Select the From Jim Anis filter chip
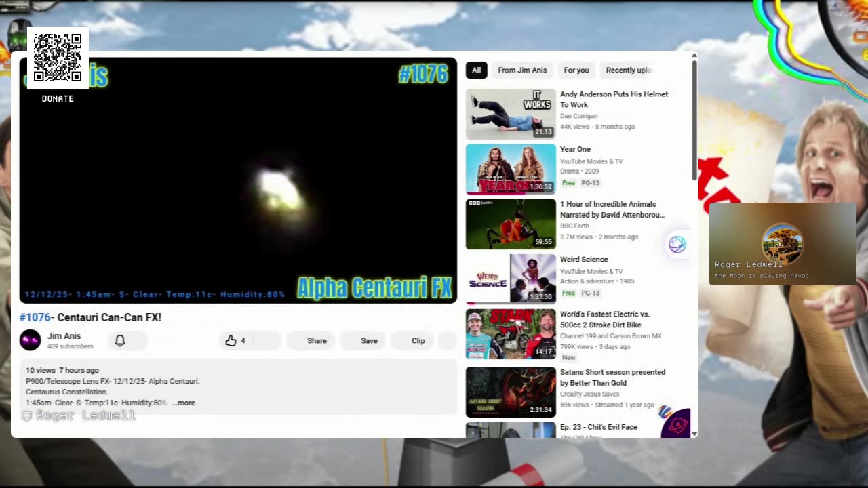Image resolution: width=868 pixels, height=488 pixels. (522, 70)
